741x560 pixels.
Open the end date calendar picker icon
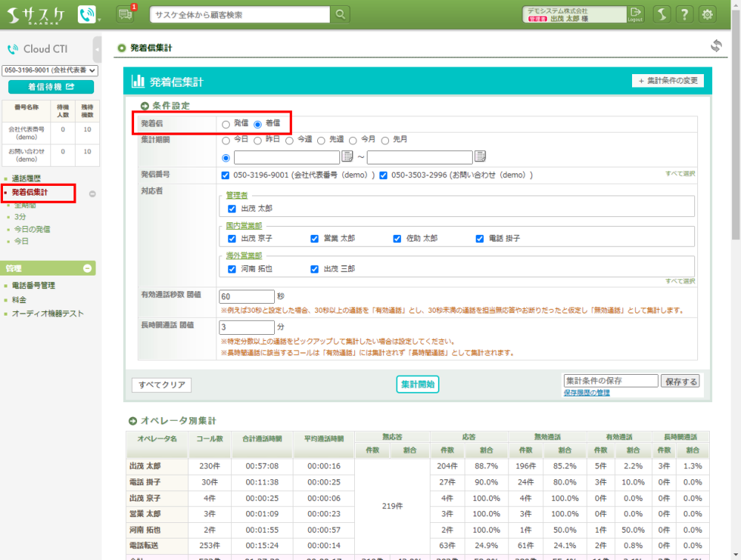coord(479,156)
